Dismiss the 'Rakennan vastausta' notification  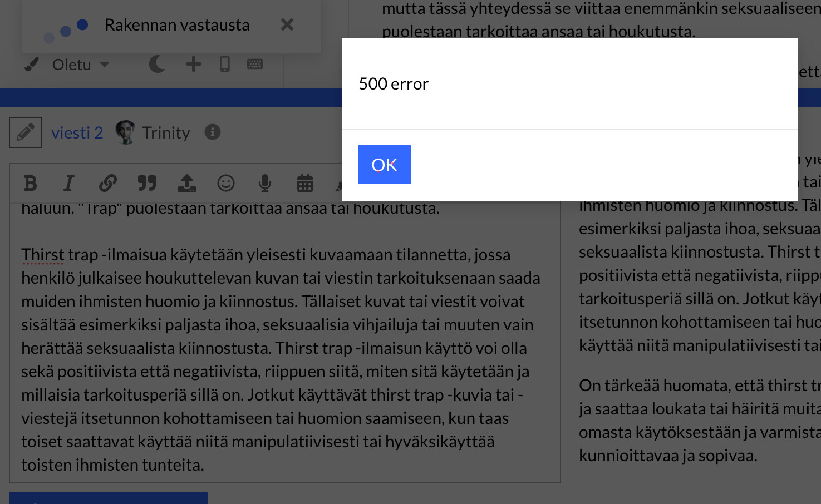coord(287,24)
